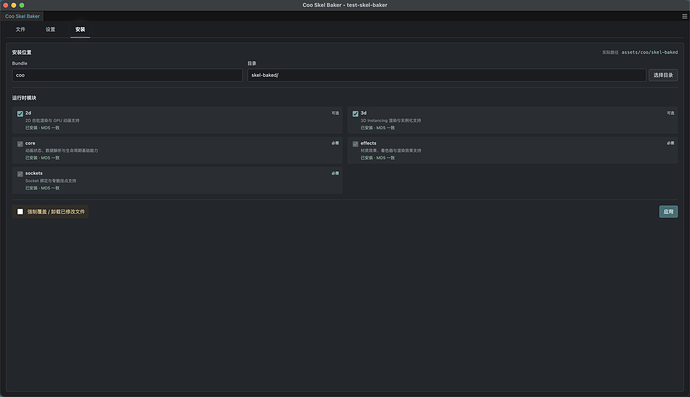This screenshot has width=690, height=397.
Task: Focus the Bundle input field
Action: (x=127, y=75)
